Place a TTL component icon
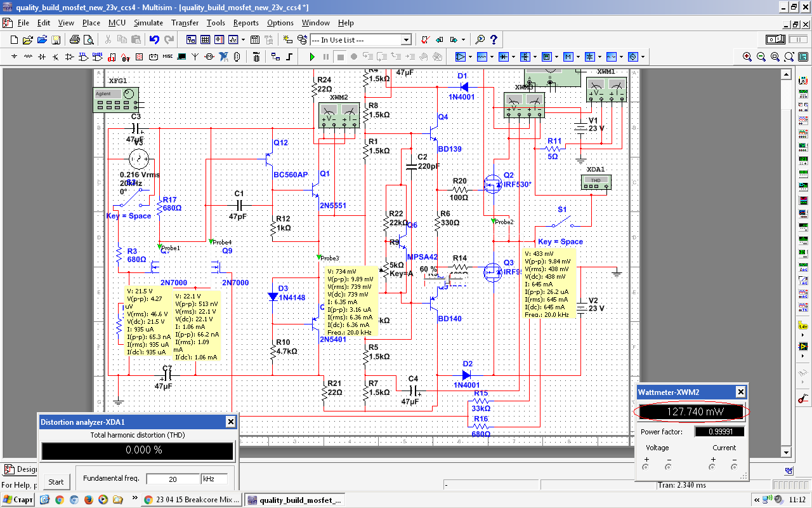The height and width of the screenshot is (508, 812). [x=84, y=57]
